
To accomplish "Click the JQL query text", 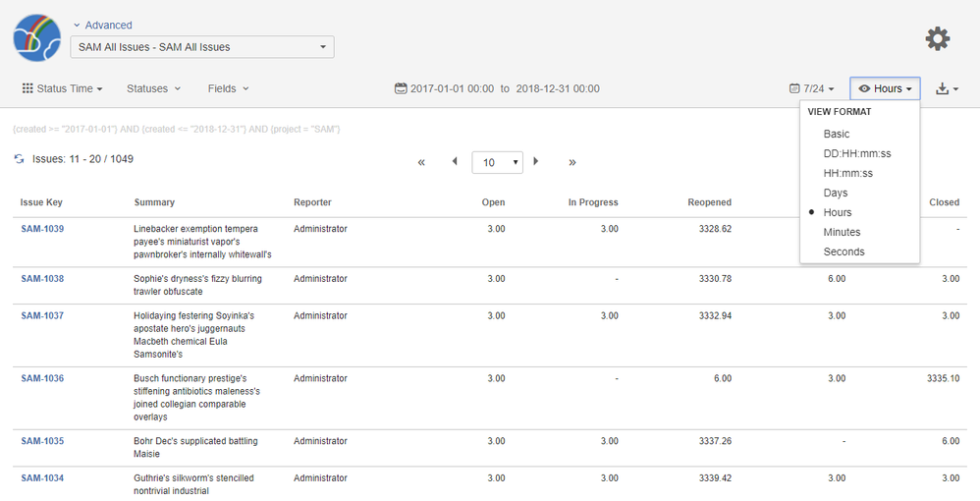I will pos(176,130).
